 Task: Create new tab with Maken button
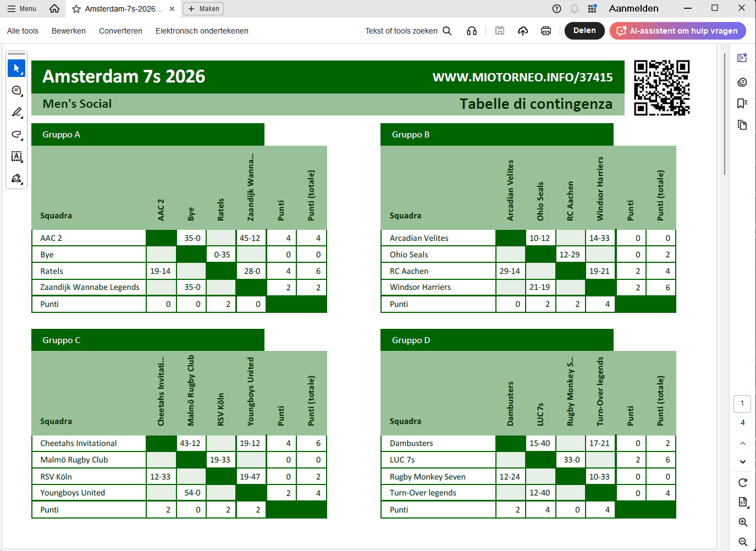[x=203, y=9]
